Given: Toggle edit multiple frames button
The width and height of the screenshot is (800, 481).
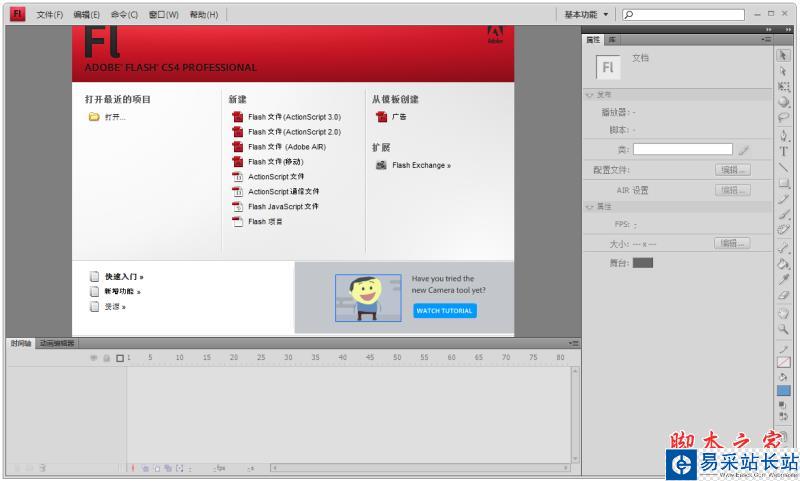Looking at the screenshot, I should click(x=168, y=468).
